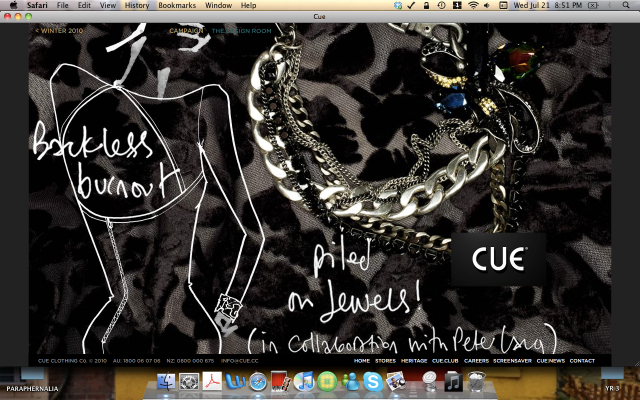Open the Window menu
Image resolution: width=640 pixels, height=400 pixels.
point(218,5)
